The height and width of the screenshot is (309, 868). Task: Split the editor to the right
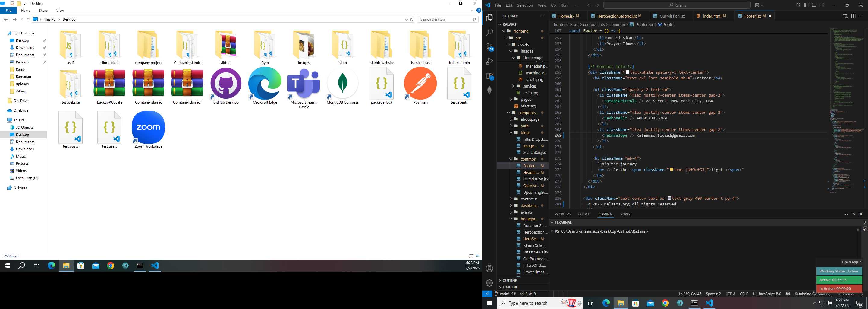click(x=853, y=16)
